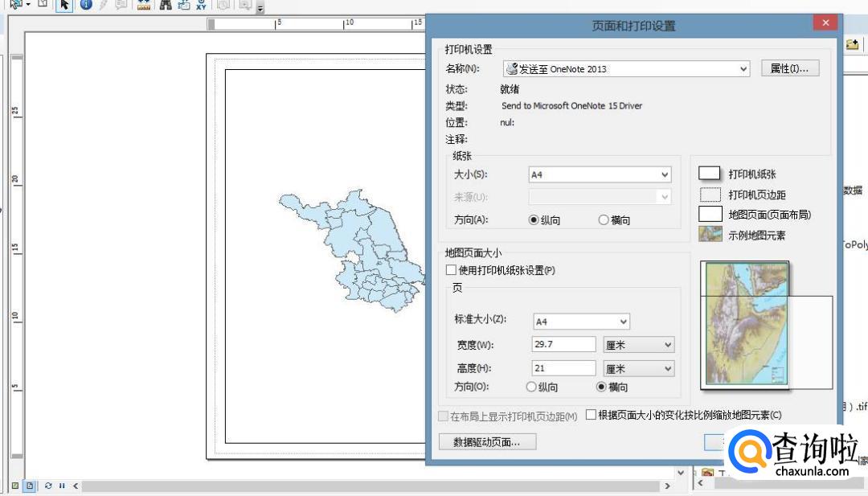Click the Select Features arrow tool
Viewport: 868px width, 496px height.
(x=15, y=5)
